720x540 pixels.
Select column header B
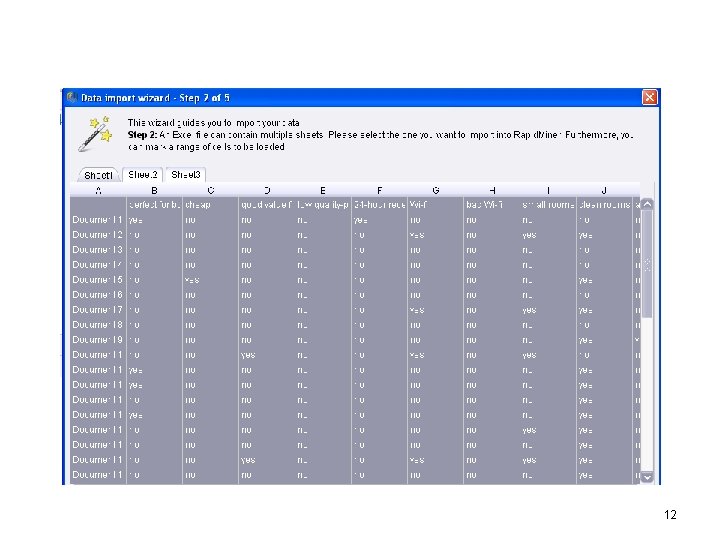[x=154, y=190]
